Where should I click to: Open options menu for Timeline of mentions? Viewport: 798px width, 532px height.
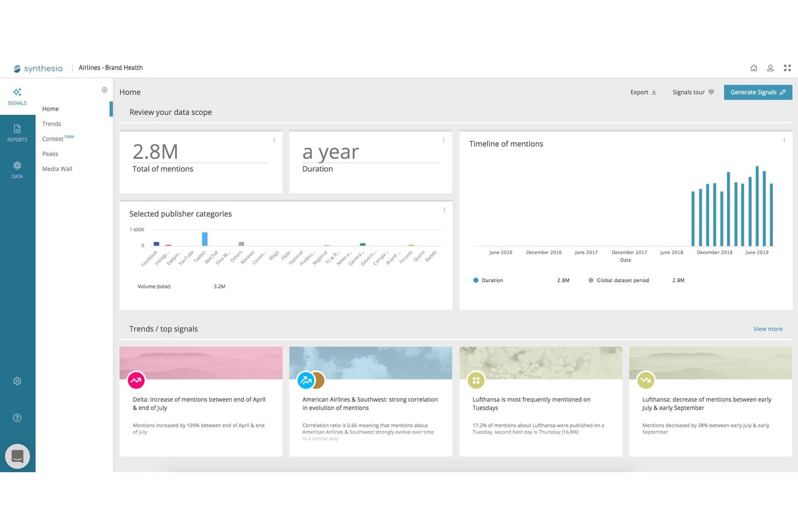point(784,140)
